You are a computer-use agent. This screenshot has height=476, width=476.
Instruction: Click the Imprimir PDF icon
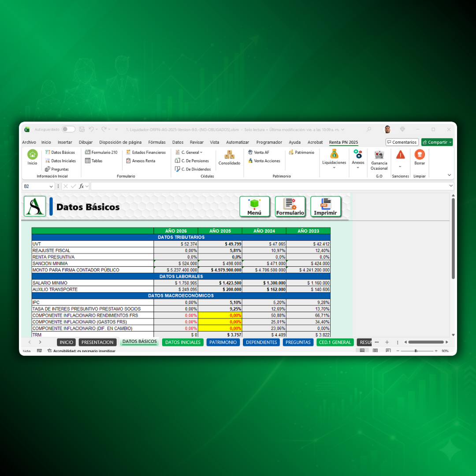pyautogui.click(x=326, y=206)
